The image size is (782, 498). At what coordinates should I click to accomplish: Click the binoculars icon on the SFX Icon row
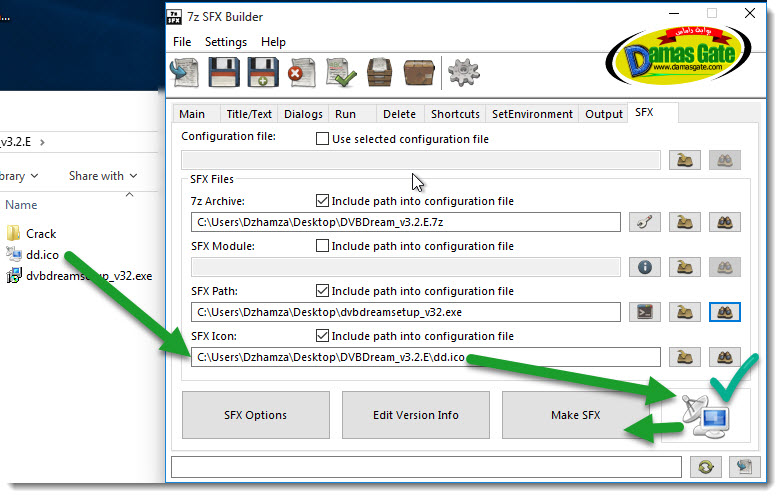725,357
